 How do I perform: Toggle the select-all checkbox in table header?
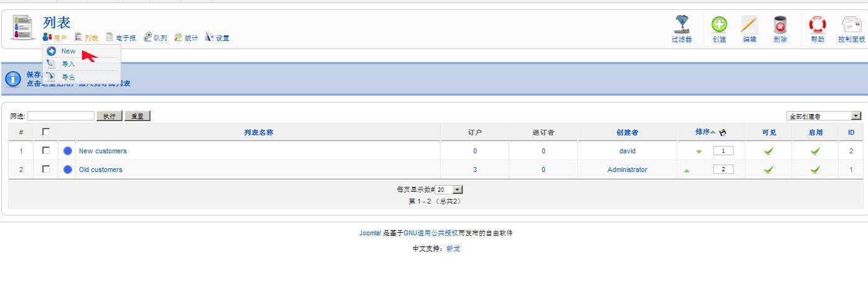[46, 132]
